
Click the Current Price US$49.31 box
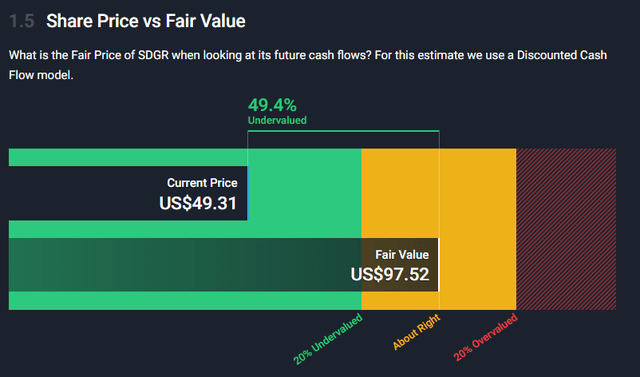pyautogui.click(x=128, y=193)
